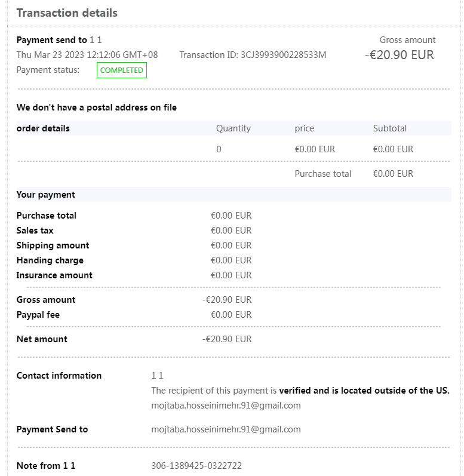464x476 pixels.
Task: Click the transaction date Thu Mar 23 2023
Action: click(x=87, y=55)
